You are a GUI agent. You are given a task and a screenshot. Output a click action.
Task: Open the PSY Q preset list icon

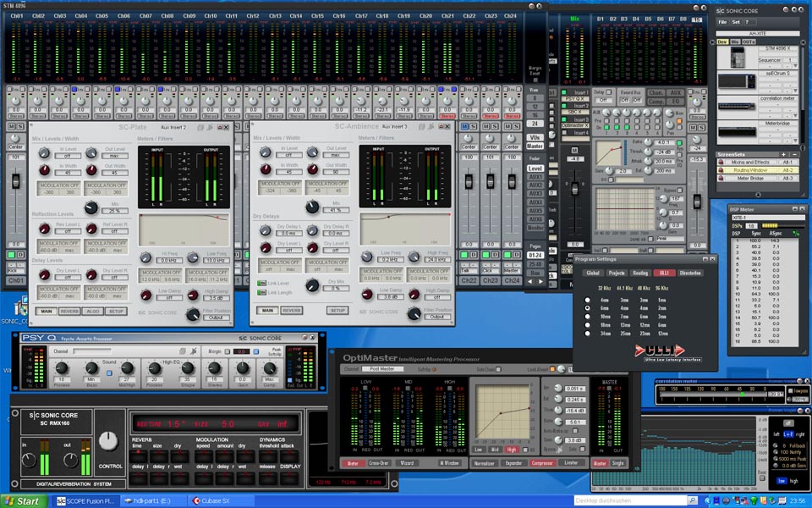pos(183,351)
